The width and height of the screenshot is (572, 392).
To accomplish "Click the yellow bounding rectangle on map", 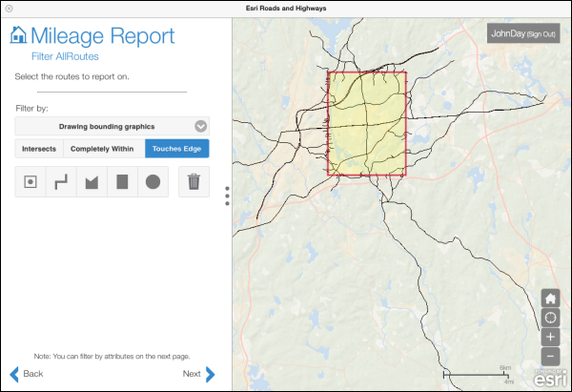I will pyautogui.click(x=367, y=124).
